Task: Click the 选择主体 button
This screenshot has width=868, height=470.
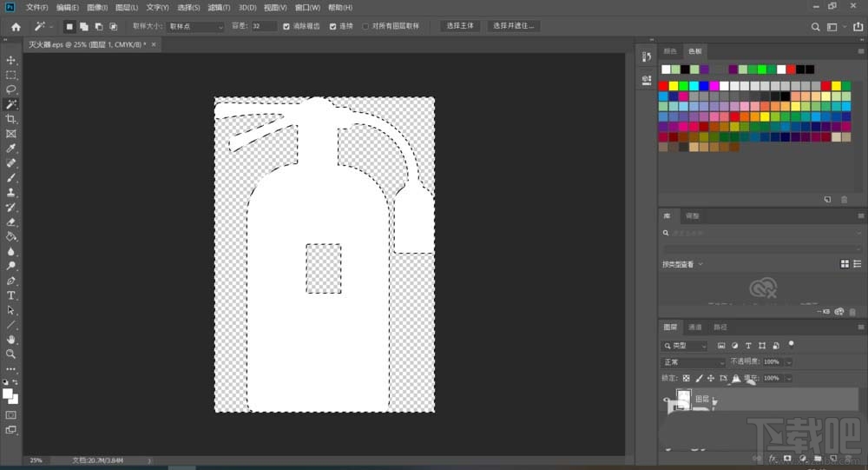Action: pyautogui.click(x=460, y=26)
